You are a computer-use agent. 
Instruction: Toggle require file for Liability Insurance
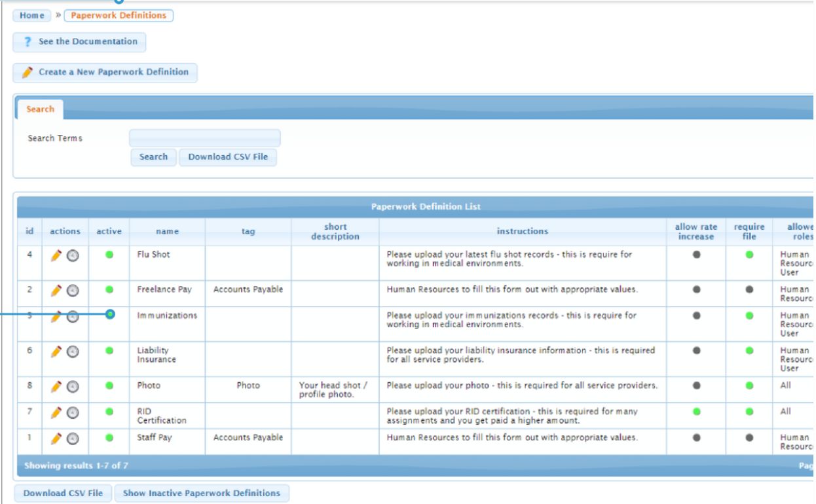(x=749, y=351)
